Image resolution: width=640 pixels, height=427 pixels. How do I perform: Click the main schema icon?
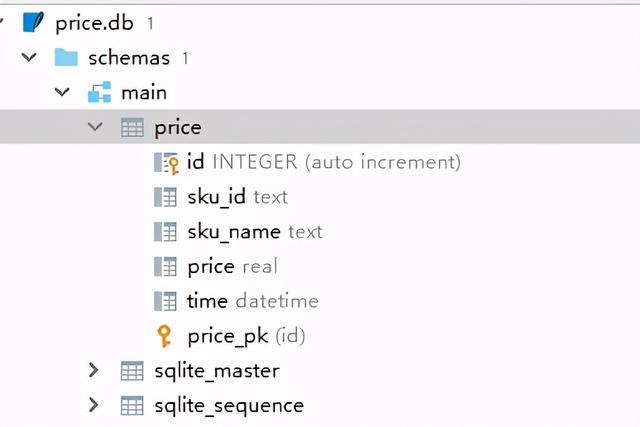[100, 92]
